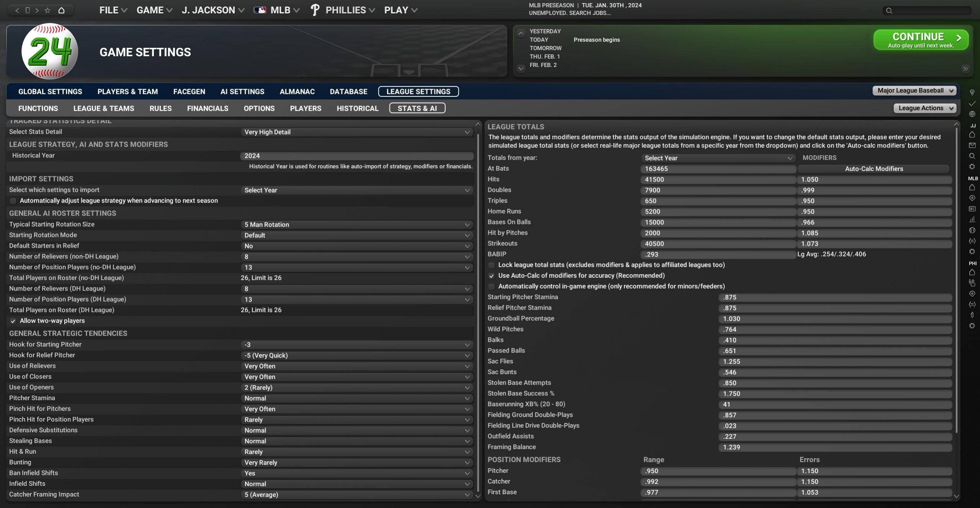
Task: Click the home icon in top navigation
Action: click(x=61, y=10)
